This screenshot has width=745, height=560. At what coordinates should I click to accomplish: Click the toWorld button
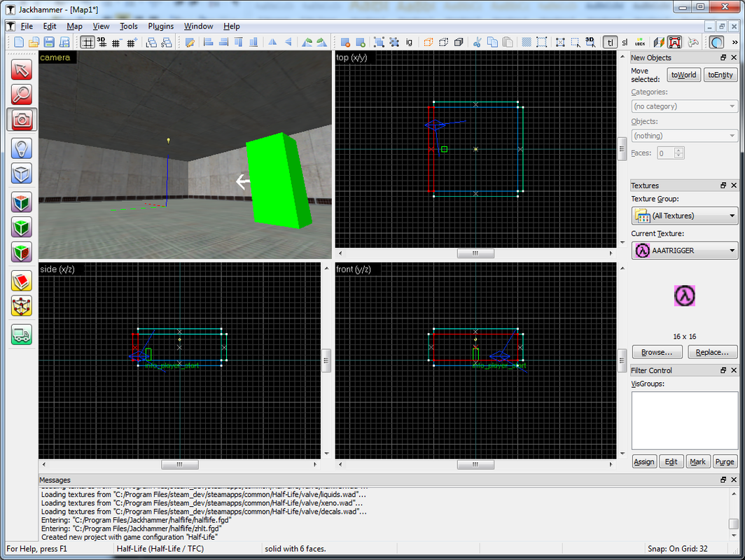683,75
